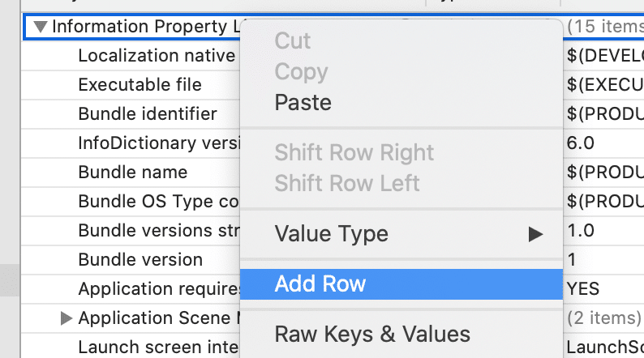
Task: Select the Bundle name key row
Action: coord(132,173)
